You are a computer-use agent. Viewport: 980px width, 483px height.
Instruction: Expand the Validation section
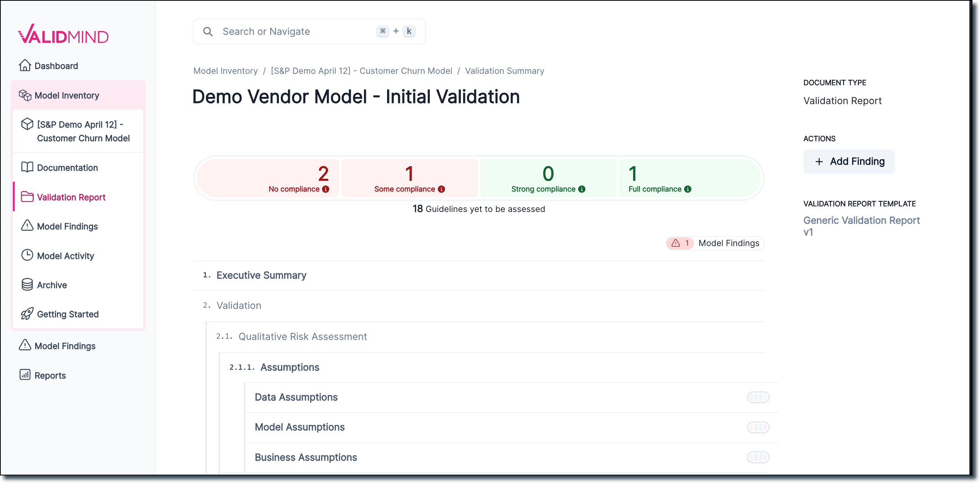[x=238, y=305]
